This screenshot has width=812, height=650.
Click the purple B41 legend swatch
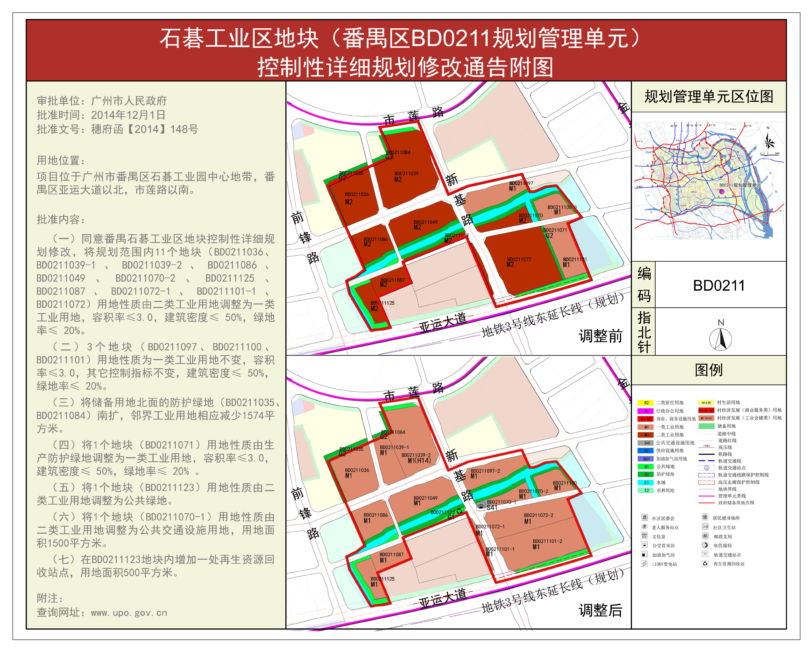coord(646,459)
